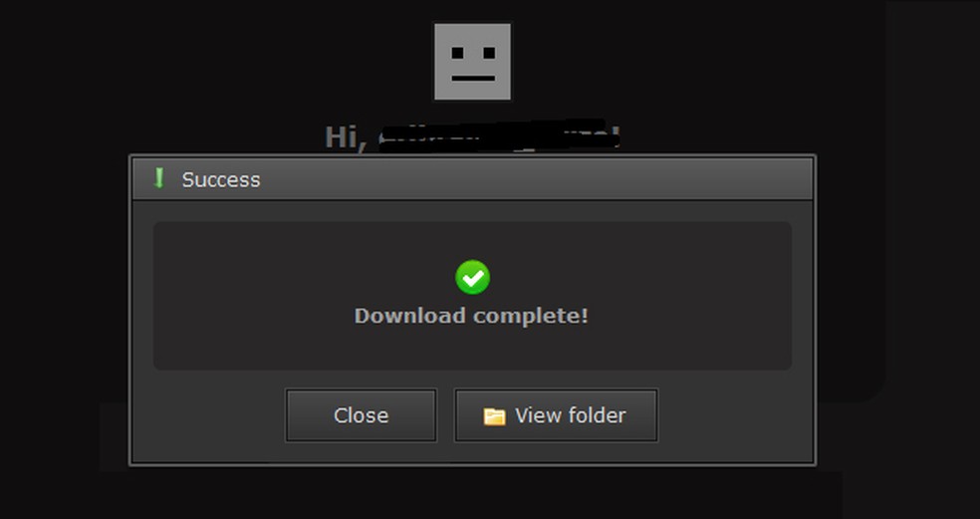Click the dark message panel around the checkmark
Image resolution: width=980 pixels, height=519 pixels.
coord(472,295)
